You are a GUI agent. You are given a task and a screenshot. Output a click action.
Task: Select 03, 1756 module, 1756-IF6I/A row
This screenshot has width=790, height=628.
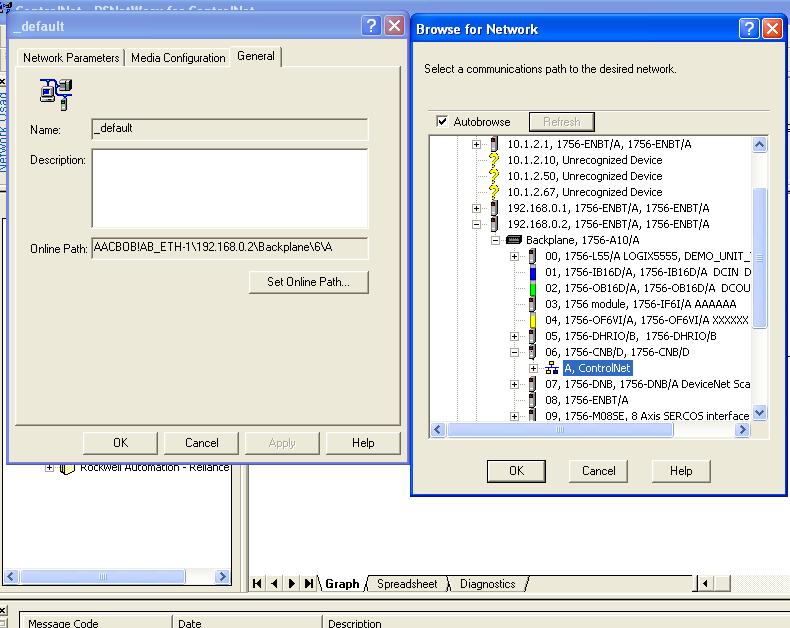(640, 304)
